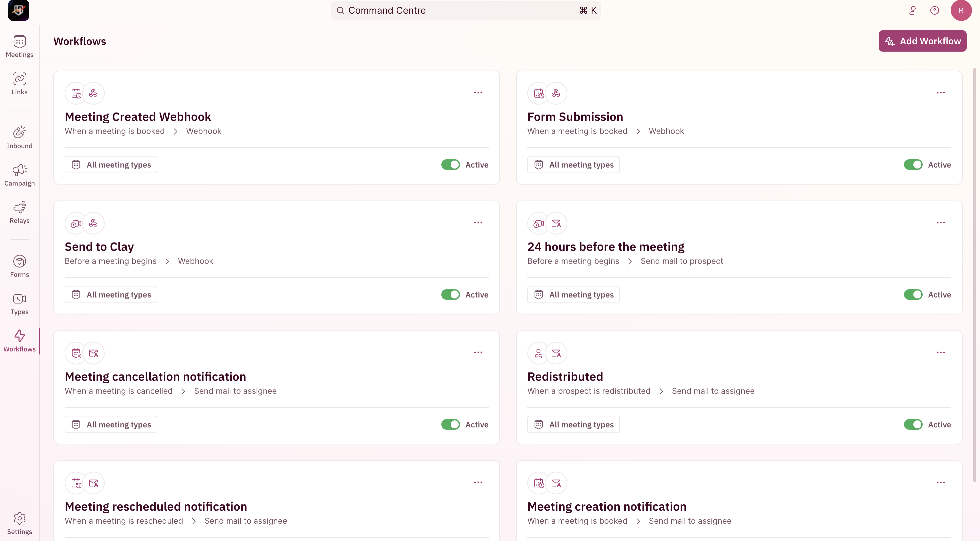980x541 pixels.
Task: Click mail icon on Meeting creation notification card
Action: (x=556, y=483)
